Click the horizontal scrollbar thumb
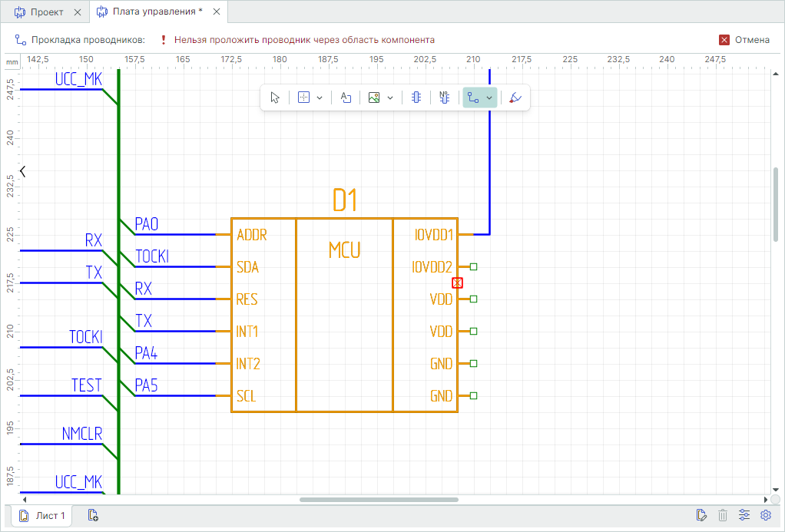Viewport: 785px width, 532px height. [378, 500]
